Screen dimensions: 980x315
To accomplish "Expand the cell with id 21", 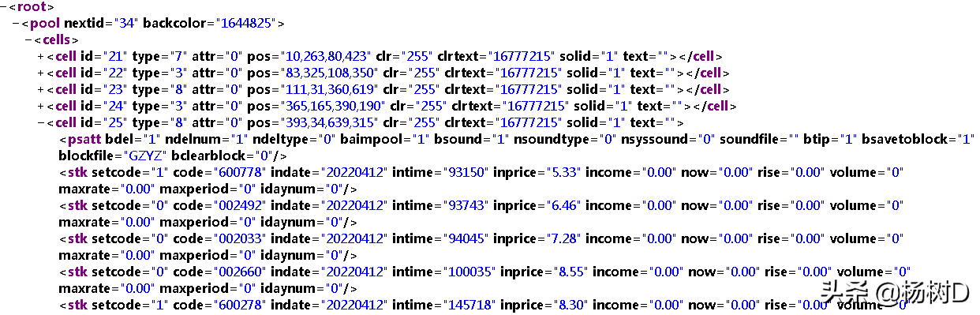I will point(41,57).
